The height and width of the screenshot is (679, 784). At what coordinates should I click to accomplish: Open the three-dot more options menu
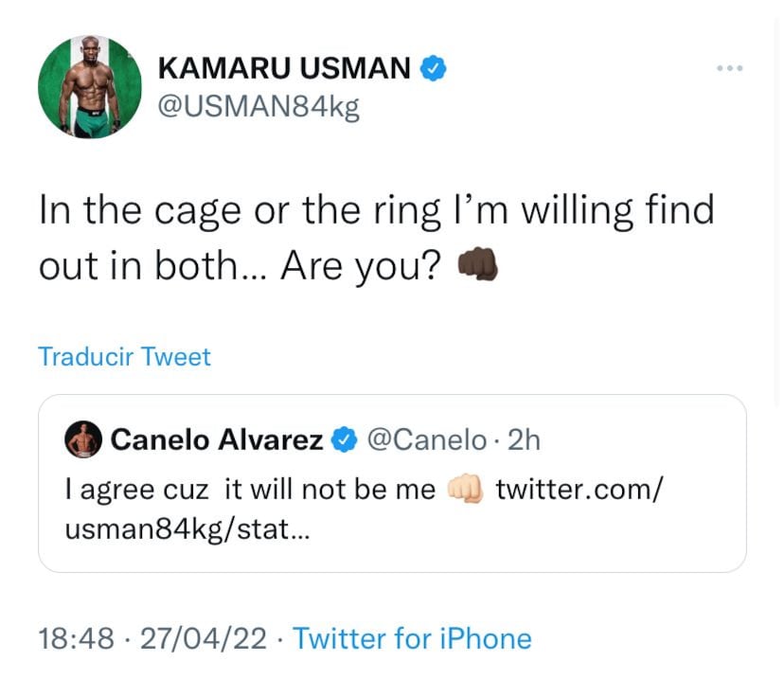click(x=729, y=68)
